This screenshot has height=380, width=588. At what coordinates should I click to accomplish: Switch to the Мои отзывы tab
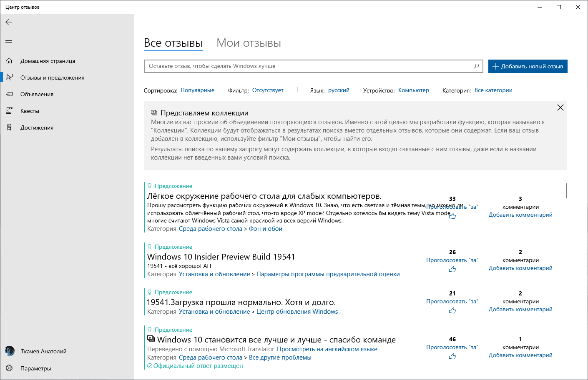pos(249,43)
